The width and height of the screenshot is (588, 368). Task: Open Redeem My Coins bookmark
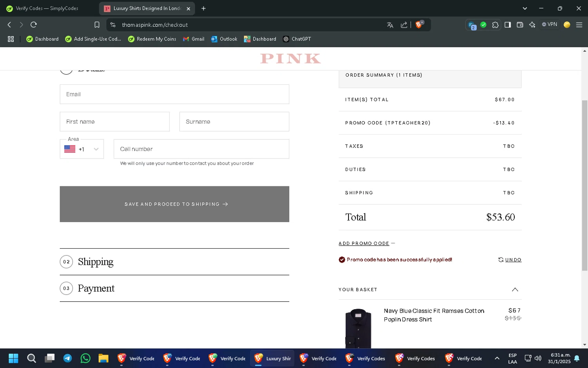(152, 39)
